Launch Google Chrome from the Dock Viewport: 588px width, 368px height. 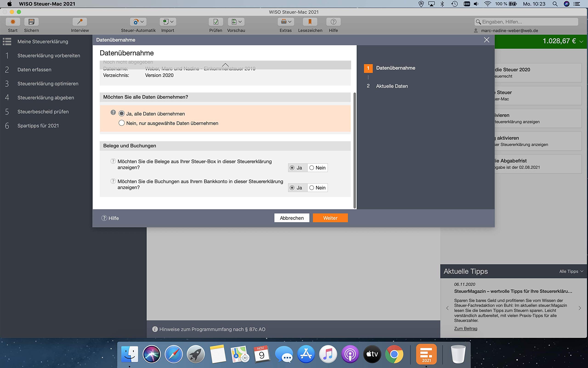[x=394, y=354]
